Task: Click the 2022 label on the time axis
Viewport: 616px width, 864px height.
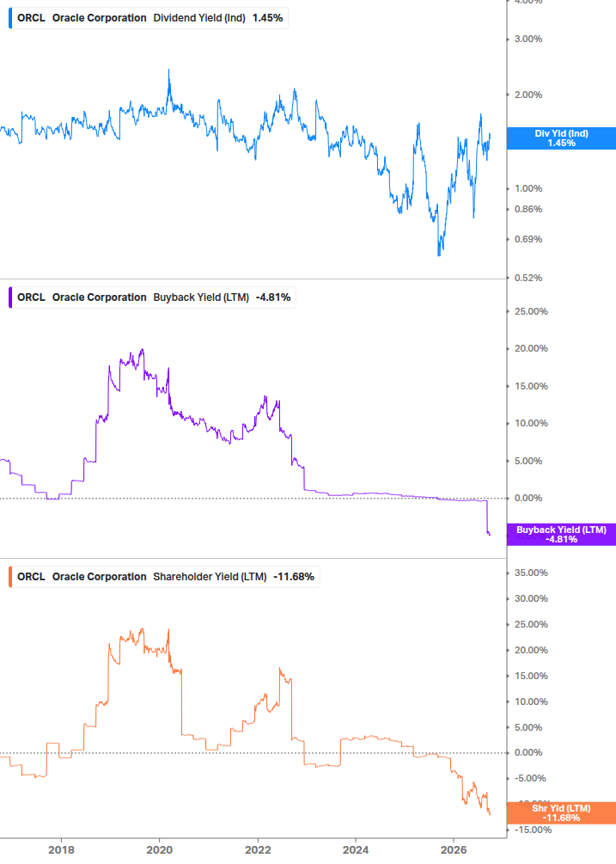Action: (258, 849)
